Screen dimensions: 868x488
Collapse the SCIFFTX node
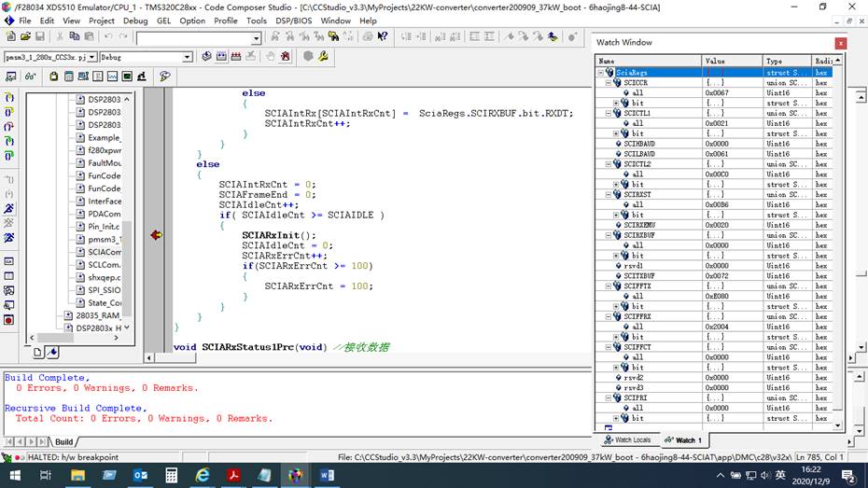pos(609,286)
